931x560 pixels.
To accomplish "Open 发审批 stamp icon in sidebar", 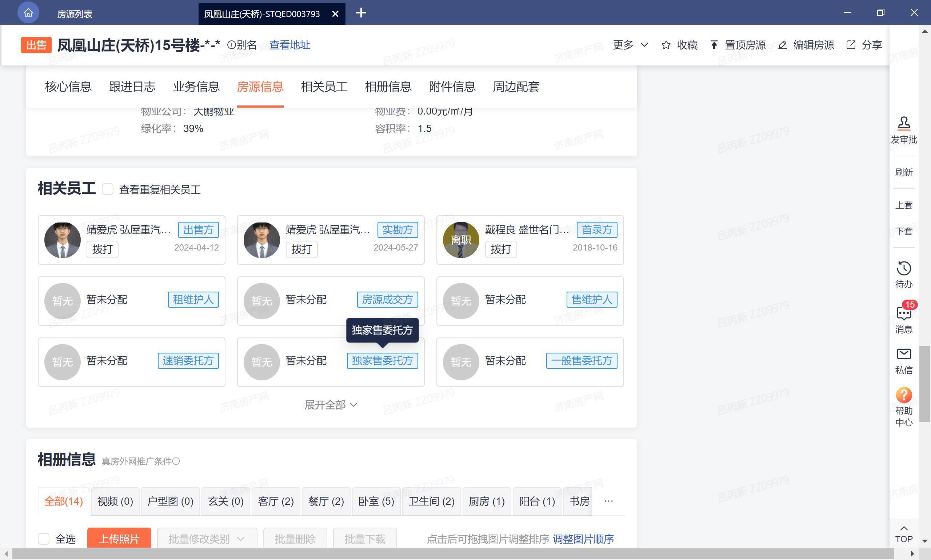I will [x=903, y=123].
